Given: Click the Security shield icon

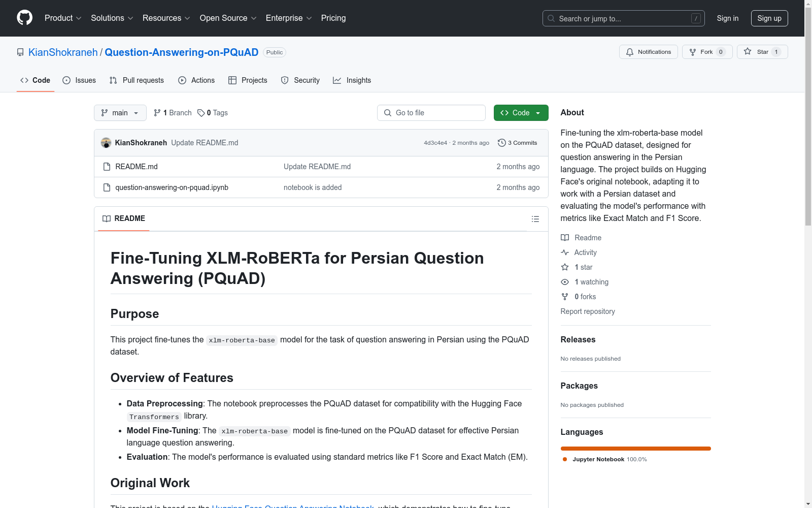Looking at the screenshot, I should coord(285,80).
